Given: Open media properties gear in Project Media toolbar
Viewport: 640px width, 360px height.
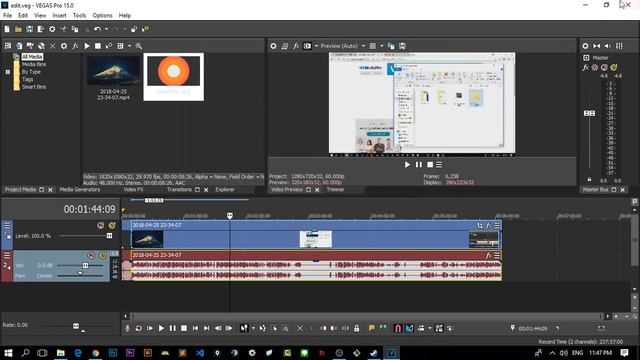Looking at the screenshot, I should [x=64, y=46].
